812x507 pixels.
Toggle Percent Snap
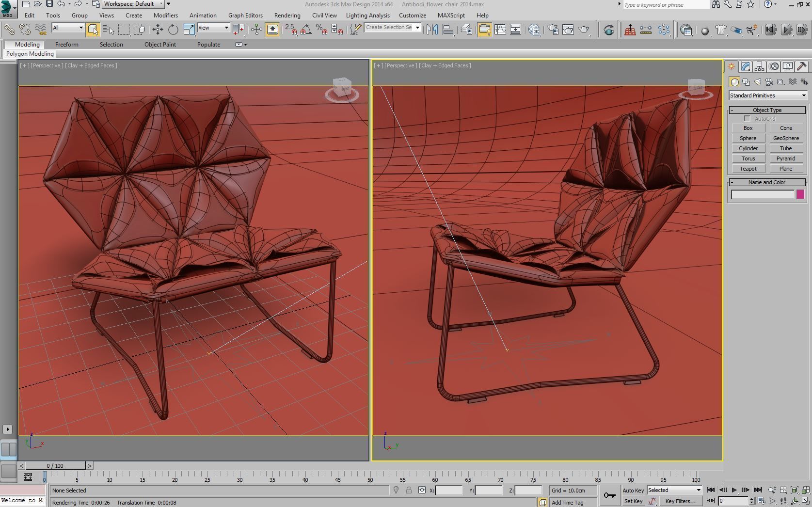pyautogui.click(x=322, y=30)
